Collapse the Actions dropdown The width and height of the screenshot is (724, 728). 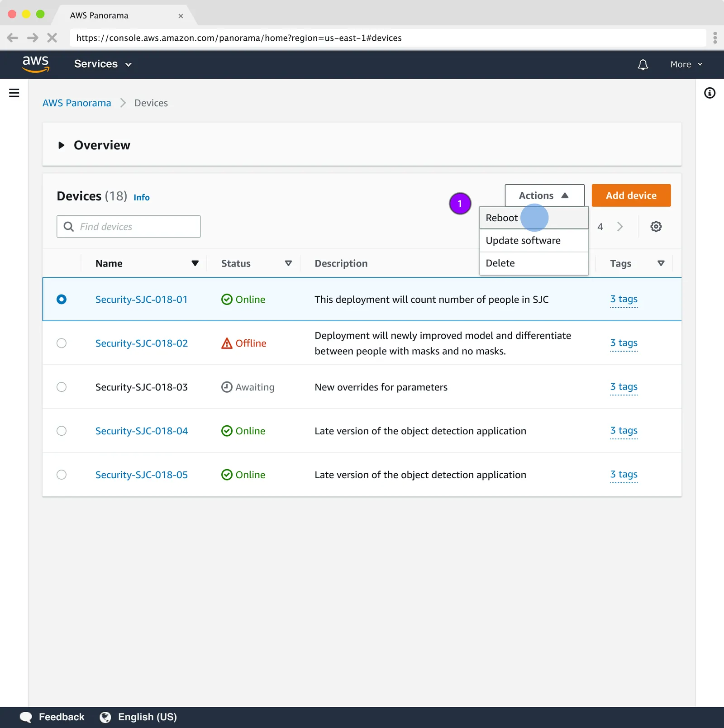click(544, 195)
